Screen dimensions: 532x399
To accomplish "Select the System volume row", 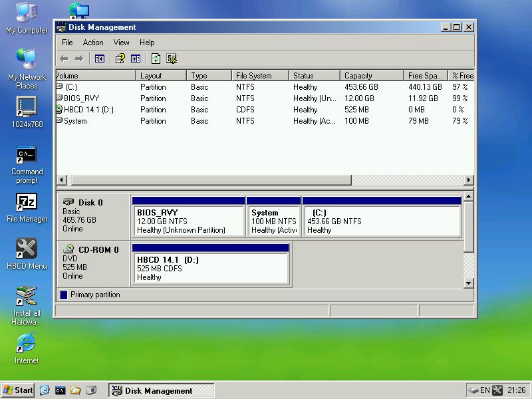I will pos(265,121).
